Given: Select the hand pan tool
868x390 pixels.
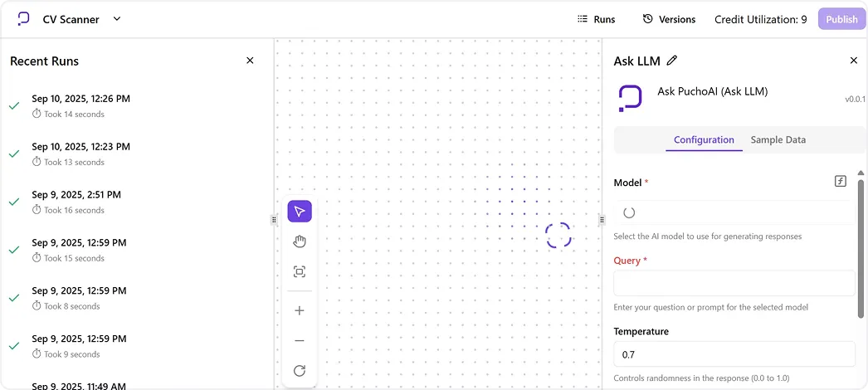Looking at the screenshot, I should click(x=300, y=241).
